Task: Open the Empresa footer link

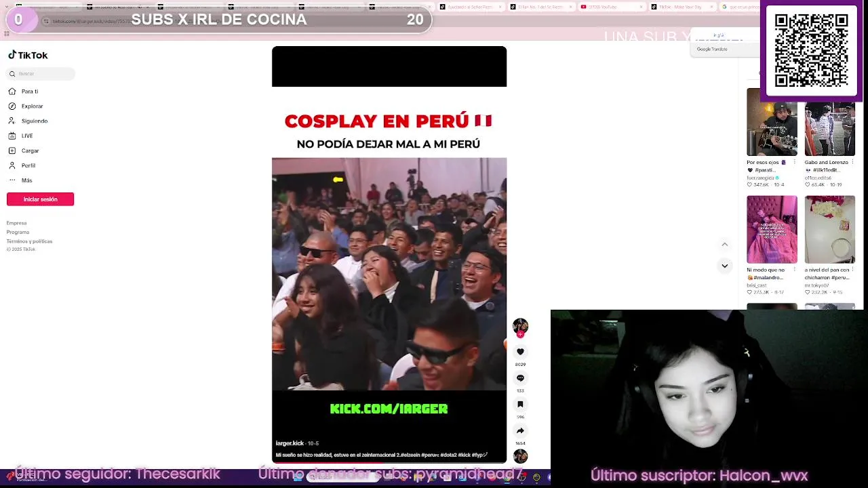Action: (x=16, y=223)
